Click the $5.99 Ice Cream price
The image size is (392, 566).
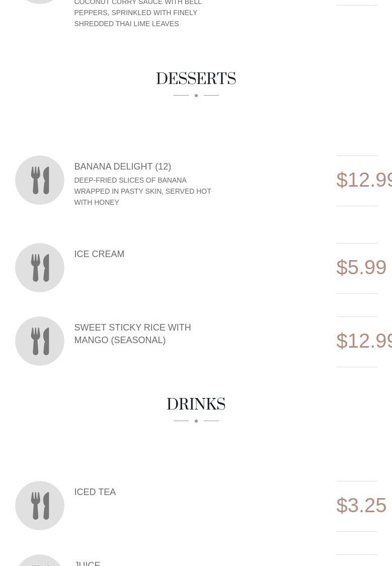point(361,268)
